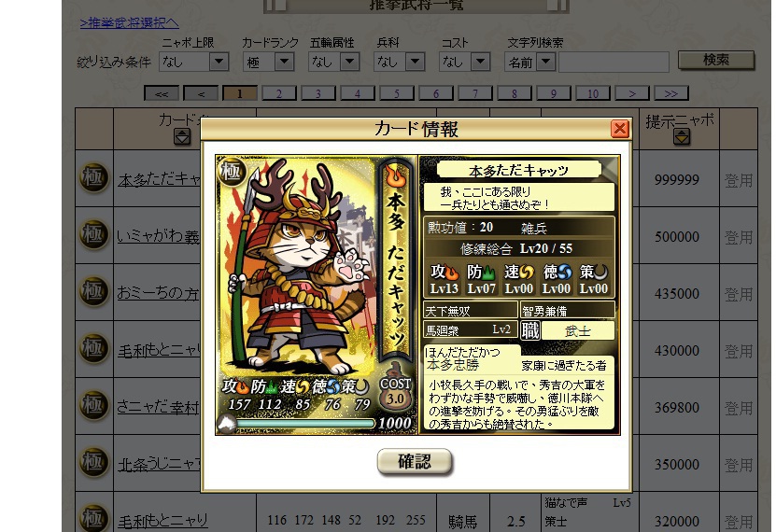Open the 名前 search type dropdown
Image resolution: width=776 pixels, height=532 pixels.
(x=529, y=62)
